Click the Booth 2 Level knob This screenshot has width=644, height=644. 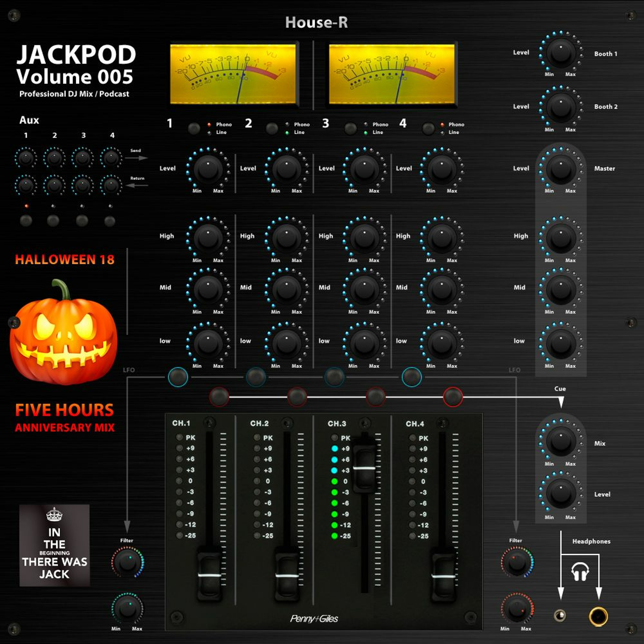561,108
